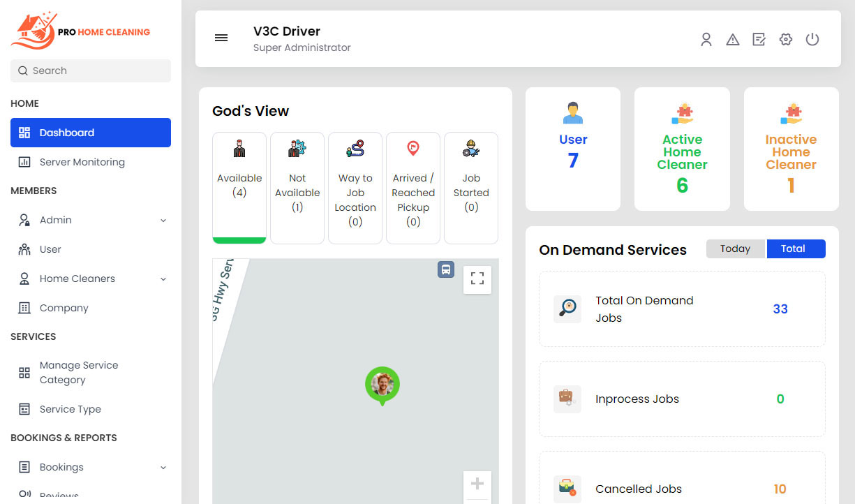Click the power logout icon
This screenshot has width=855, height=504.
(812, 40)
